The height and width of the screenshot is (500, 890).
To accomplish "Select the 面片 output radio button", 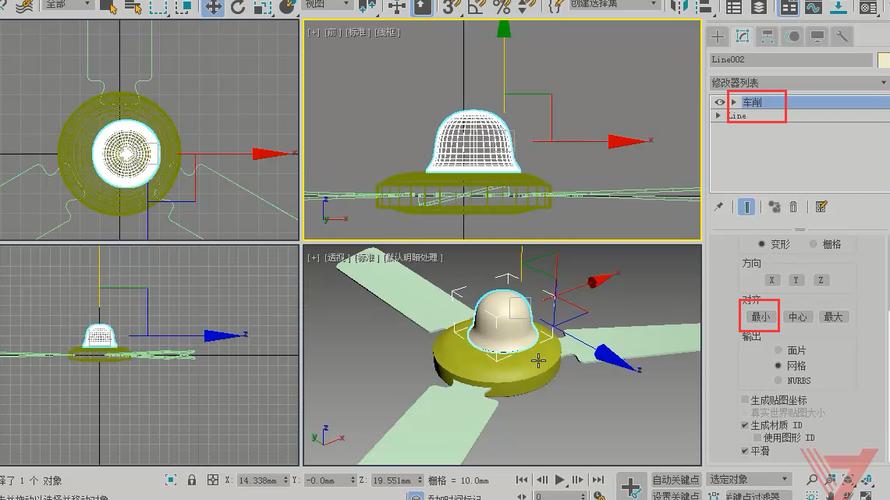I will click(779, 351).
